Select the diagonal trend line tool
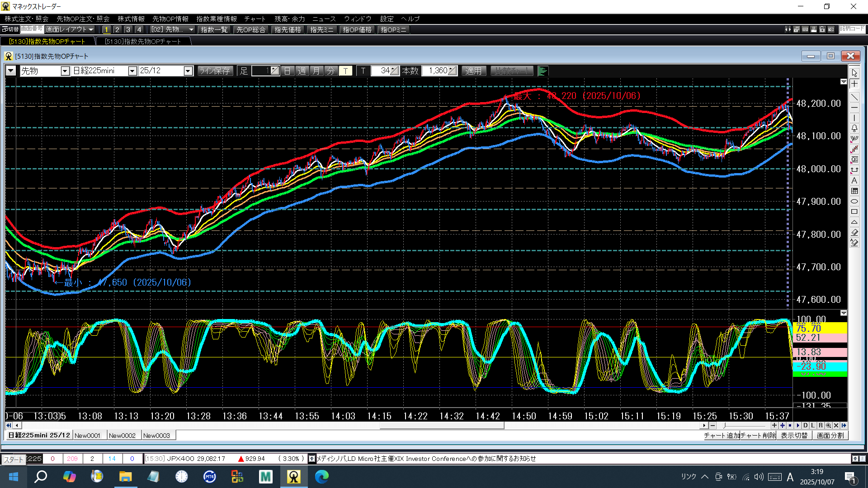The width and height of the screenshot is (868, 488). pos(854,97)
